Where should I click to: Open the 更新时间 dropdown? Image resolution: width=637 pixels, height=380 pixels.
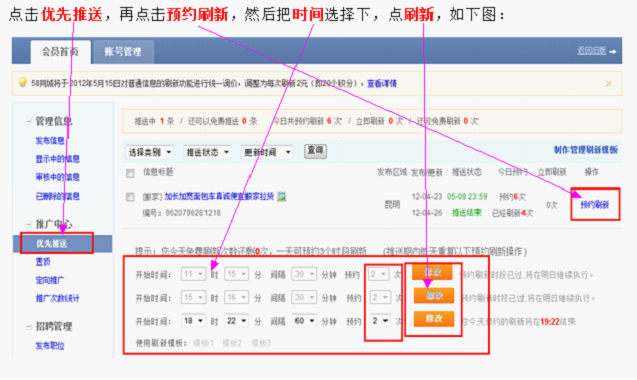267,152
